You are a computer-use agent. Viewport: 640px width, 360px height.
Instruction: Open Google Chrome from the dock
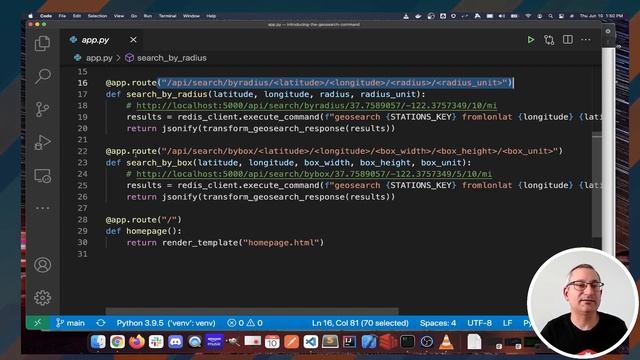[117, 342]
